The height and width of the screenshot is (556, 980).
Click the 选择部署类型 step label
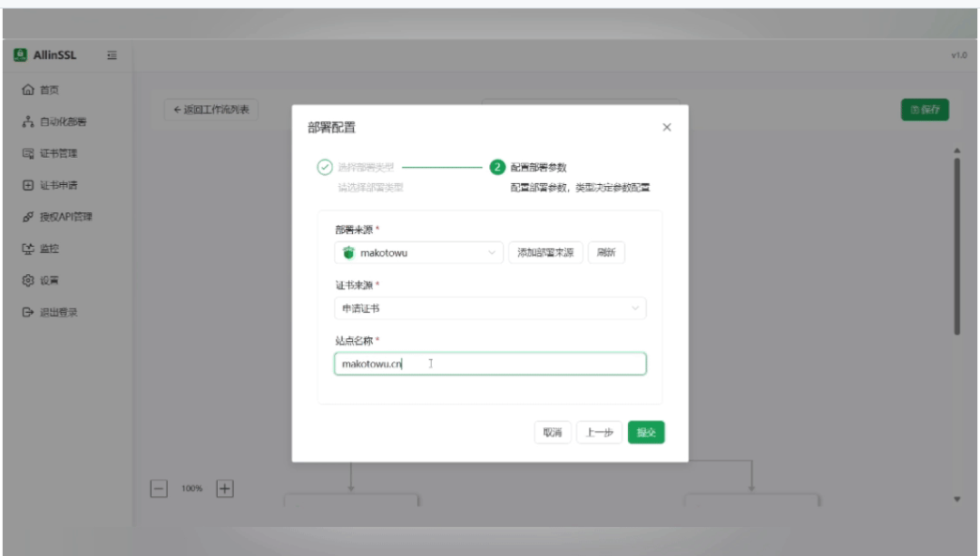pyautogui.click(x=367, y=168)
